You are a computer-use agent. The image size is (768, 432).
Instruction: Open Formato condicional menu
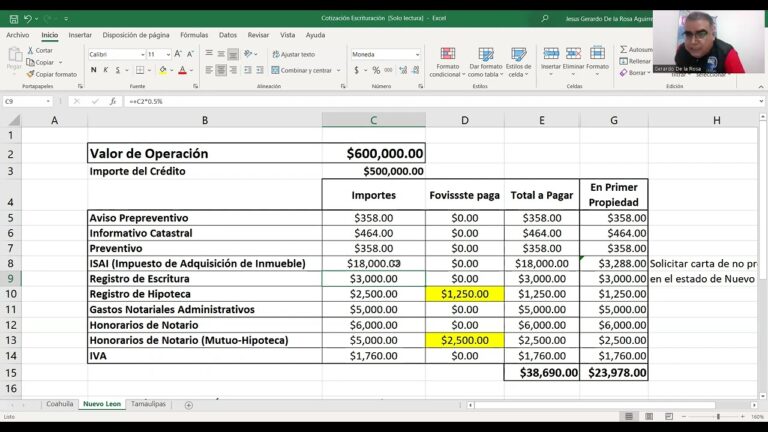(447, 62)
